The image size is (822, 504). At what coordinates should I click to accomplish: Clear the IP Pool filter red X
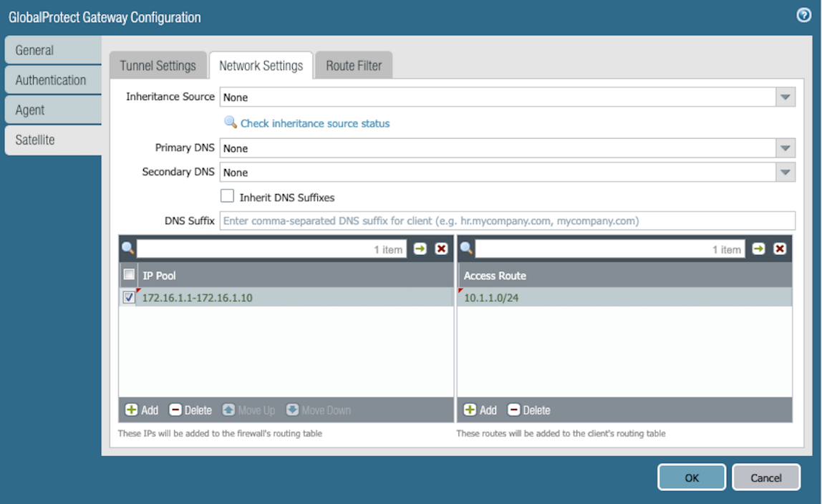(441, 249)
